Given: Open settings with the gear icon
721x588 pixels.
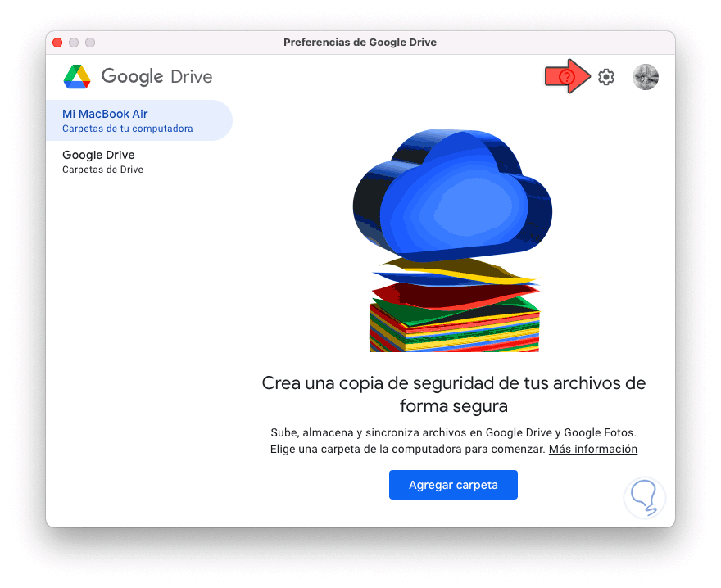Looking at the screenshot, I should pos(606,77).
